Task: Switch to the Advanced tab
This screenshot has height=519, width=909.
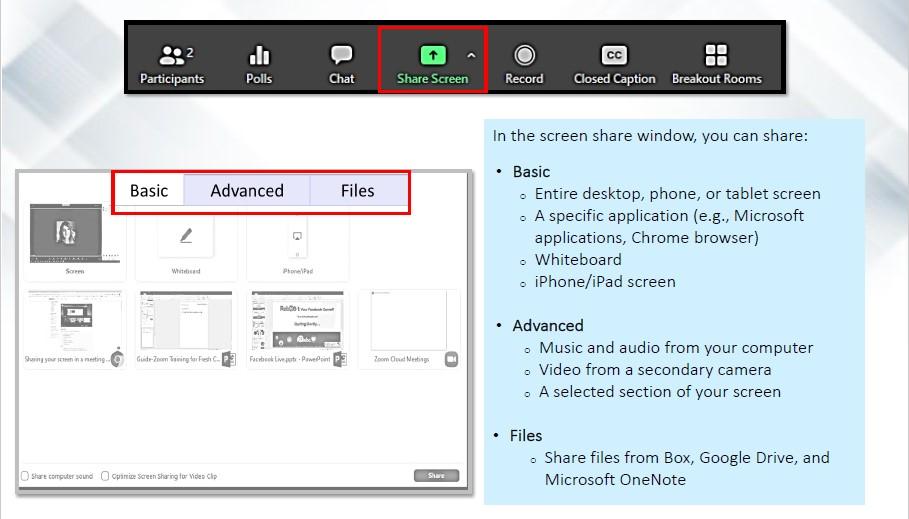Action: coord(247,191)
